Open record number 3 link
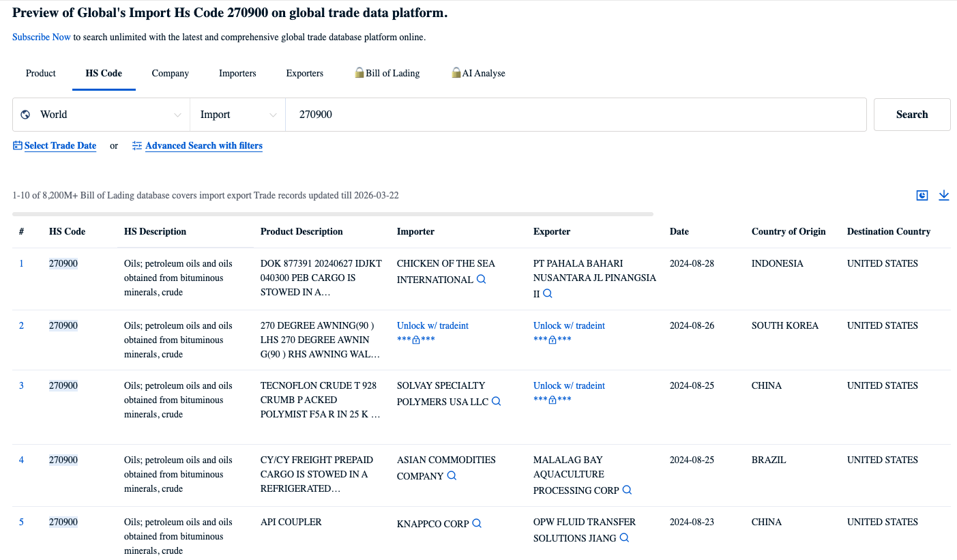This screenshot has width=957, height=560. (21, 385)
